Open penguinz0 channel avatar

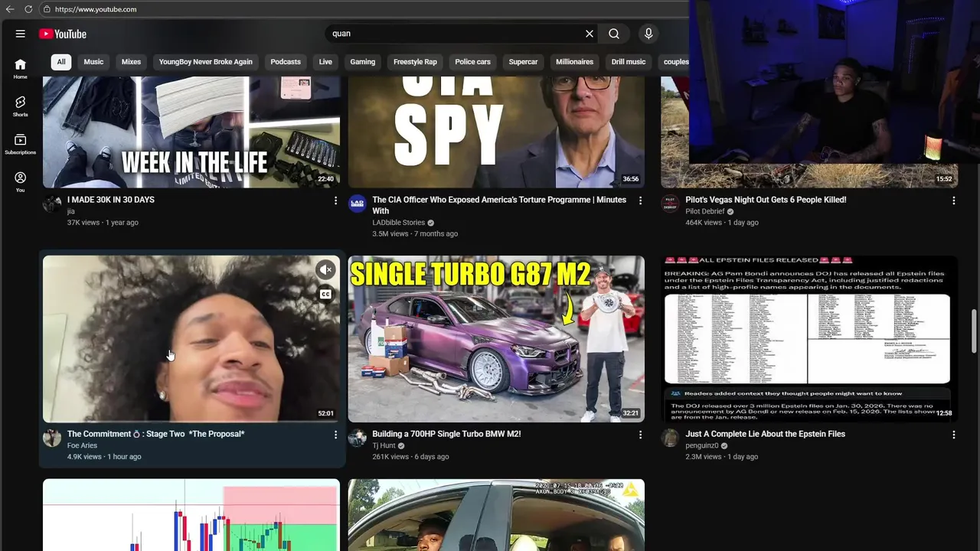[670, 438]
